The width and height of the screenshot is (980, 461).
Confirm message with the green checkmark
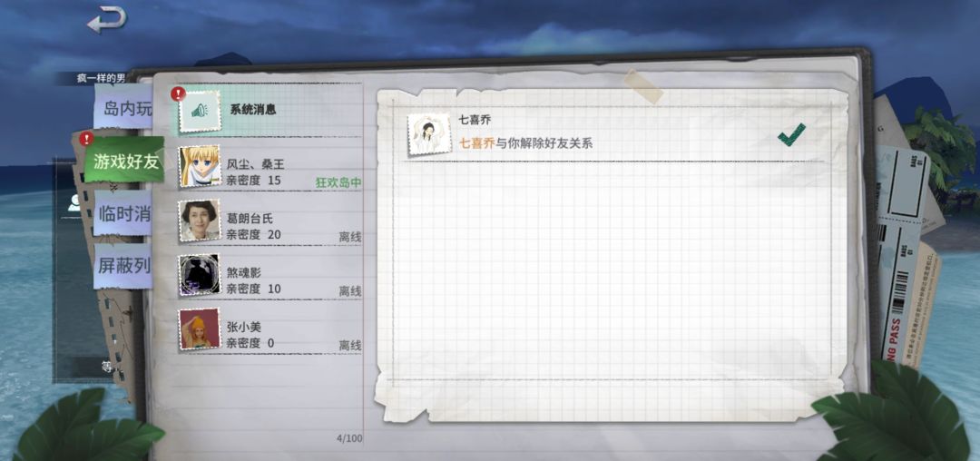[x=791, y=135]
